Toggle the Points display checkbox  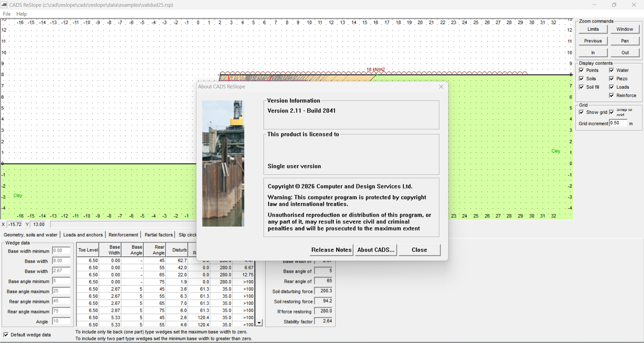point(582,70)
